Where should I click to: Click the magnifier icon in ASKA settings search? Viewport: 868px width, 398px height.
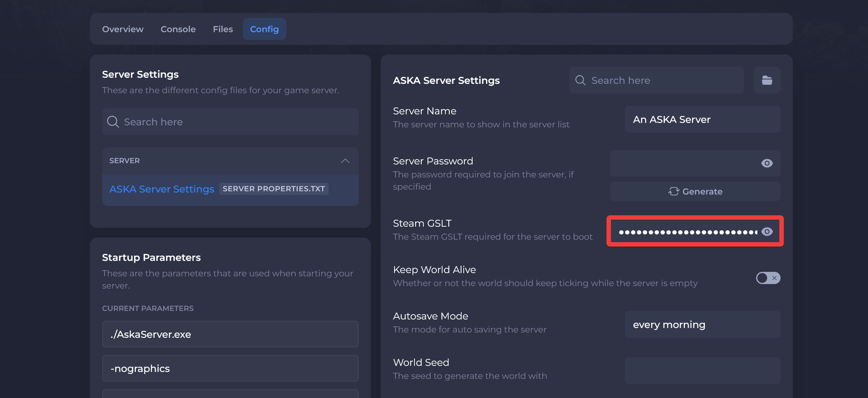click(x=580, y=80)
